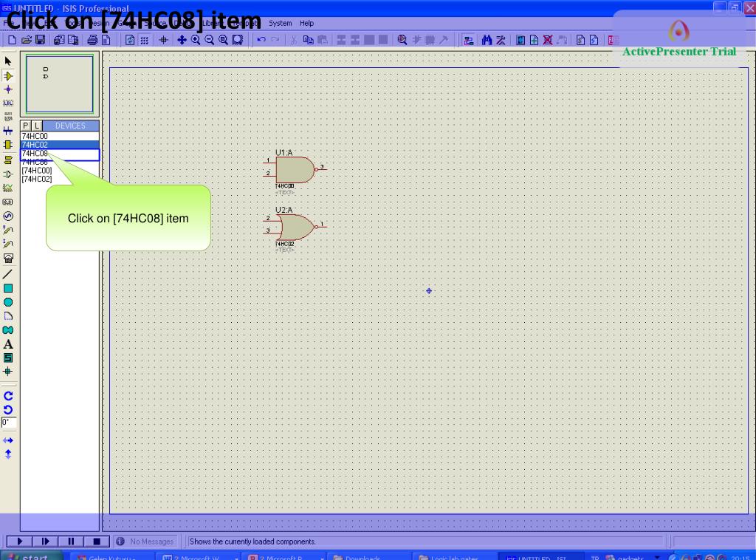Select the Current Probe tool

click(7, 244)
